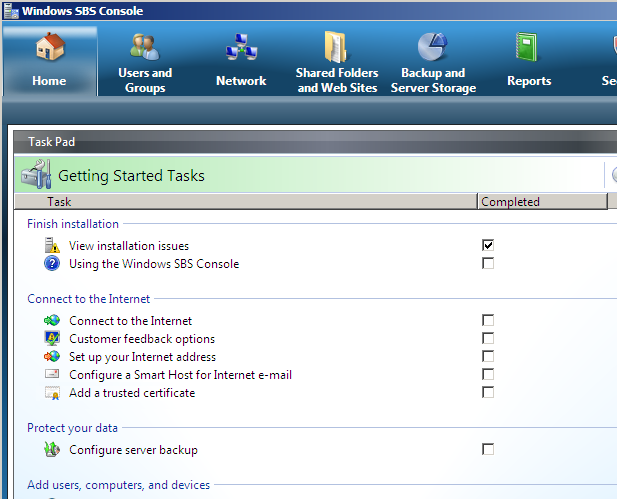Mark Add a trusted certificate completed
This screenshot has height=499, width=617.
(488, 392)
